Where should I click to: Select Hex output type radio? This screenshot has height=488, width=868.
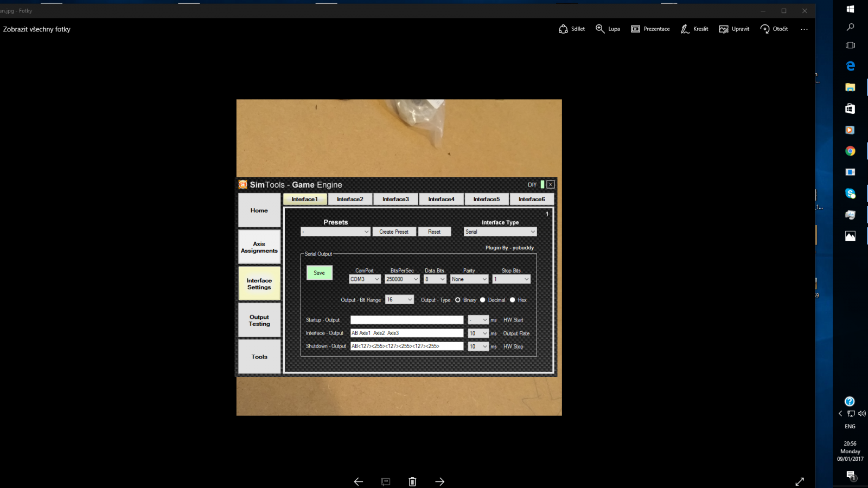click(x=512, y=300)
